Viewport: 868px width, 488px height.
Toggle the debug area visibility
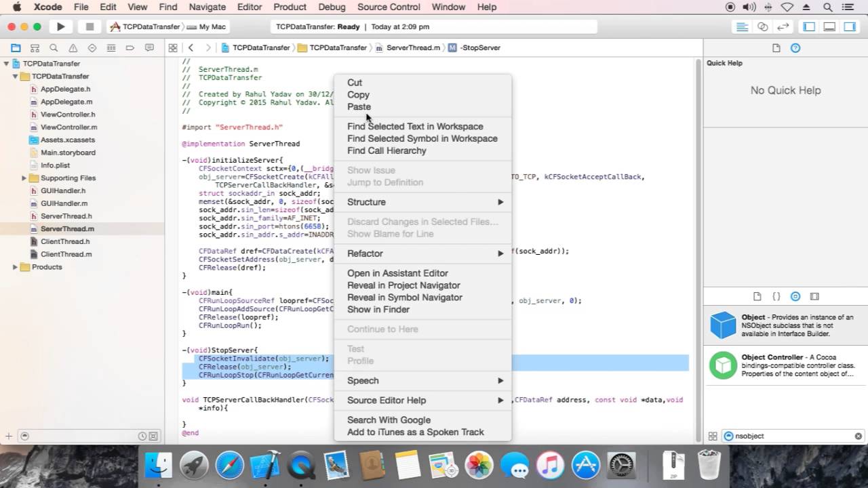tap(829, 26)
